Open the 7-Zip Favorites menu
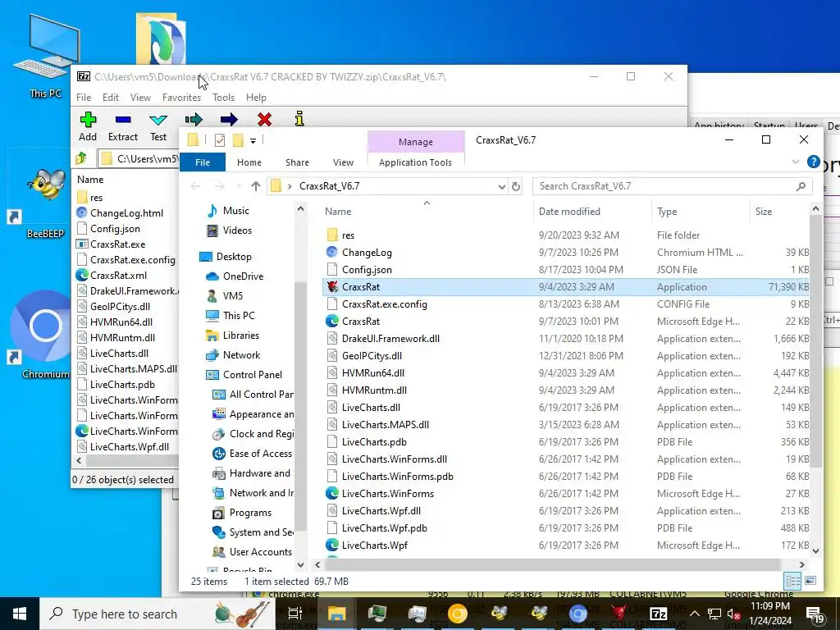The image size is (840, 630). pos(181,98)
